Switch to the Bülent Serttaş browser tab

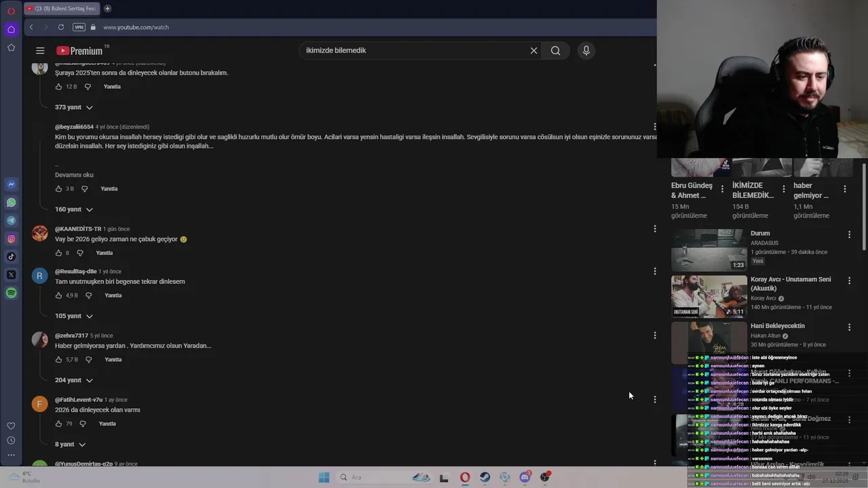pyautogui.click(x=62, y=9)
